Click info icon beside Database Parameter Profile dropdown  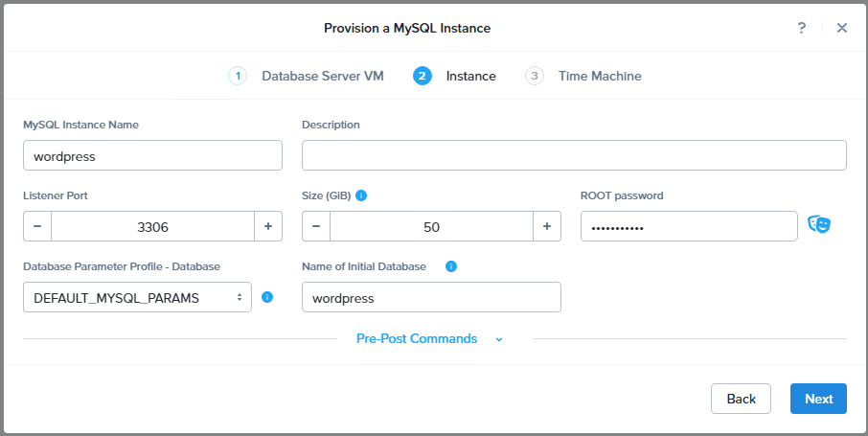point(267,297)
